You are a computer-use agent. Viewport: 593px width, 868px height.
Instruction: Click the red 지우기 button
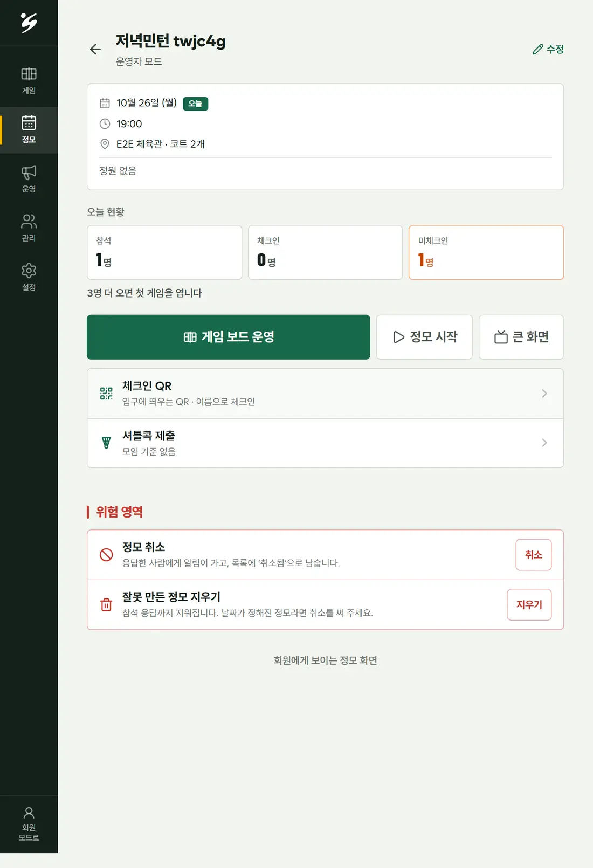pyautogui.click(x=529, y=605)
